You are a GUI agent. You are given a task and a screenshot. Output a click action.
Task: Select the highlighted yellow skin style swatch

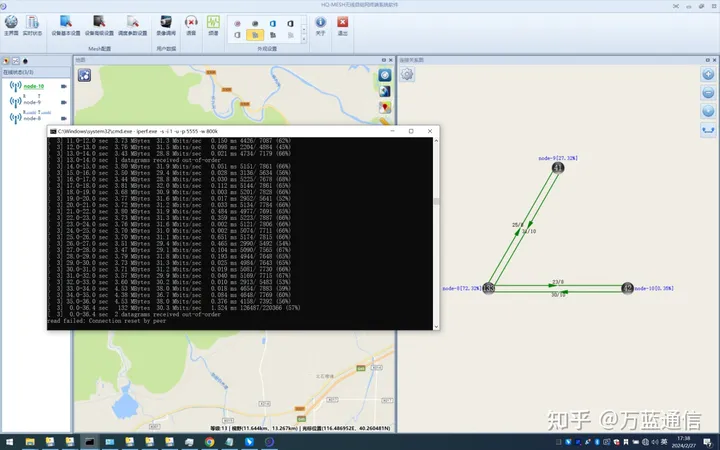(x=255, y=34)
